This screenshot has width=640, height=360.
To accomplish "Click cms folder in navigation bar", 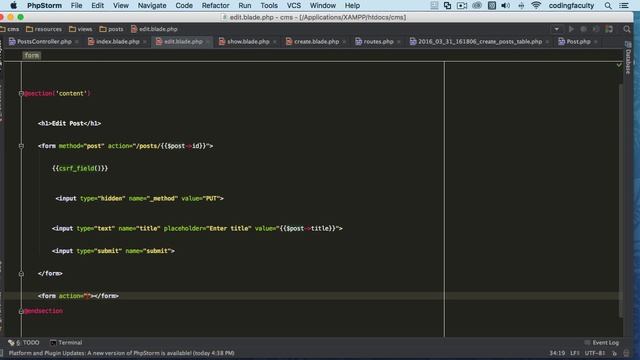I will [x=10, y=29].
